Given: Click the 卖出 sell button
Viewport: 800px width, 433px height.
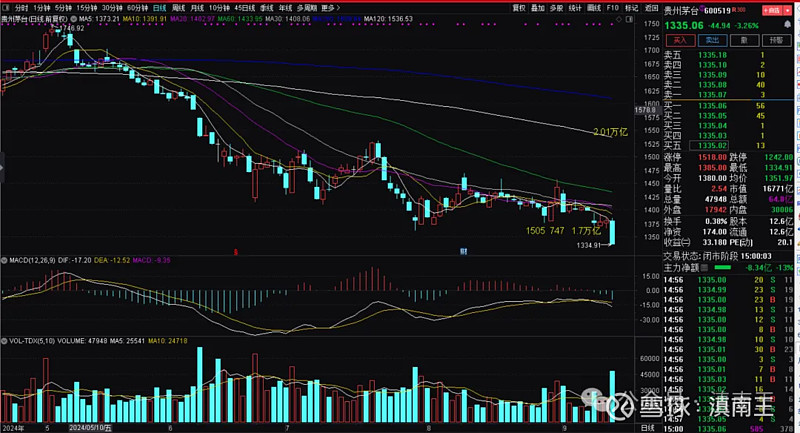Looking at the screenshot, I should (x=712, y=40).
